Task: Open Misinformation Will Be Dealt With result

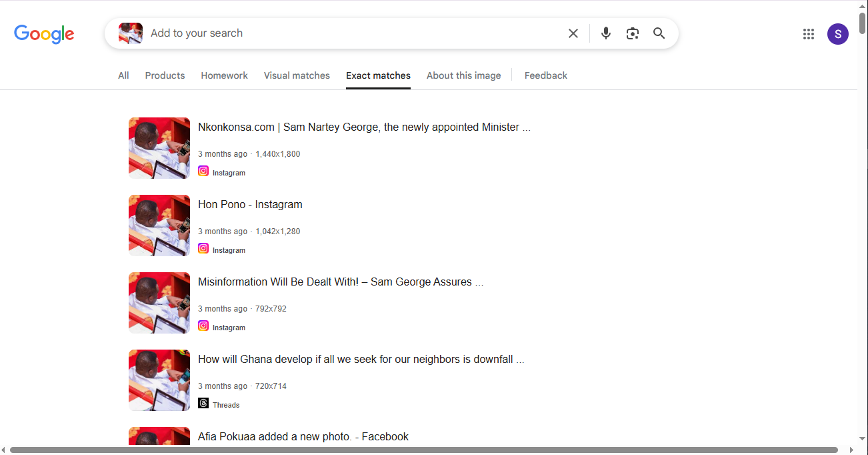Action: (x=341, y=282)
